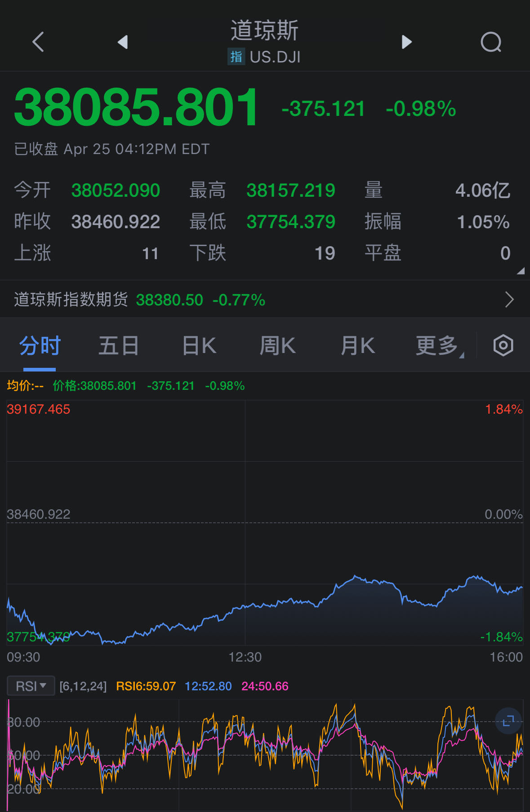This screenshot has height=812, width=530.
Task: Select the 分时 tab
Action: (40, 346)
